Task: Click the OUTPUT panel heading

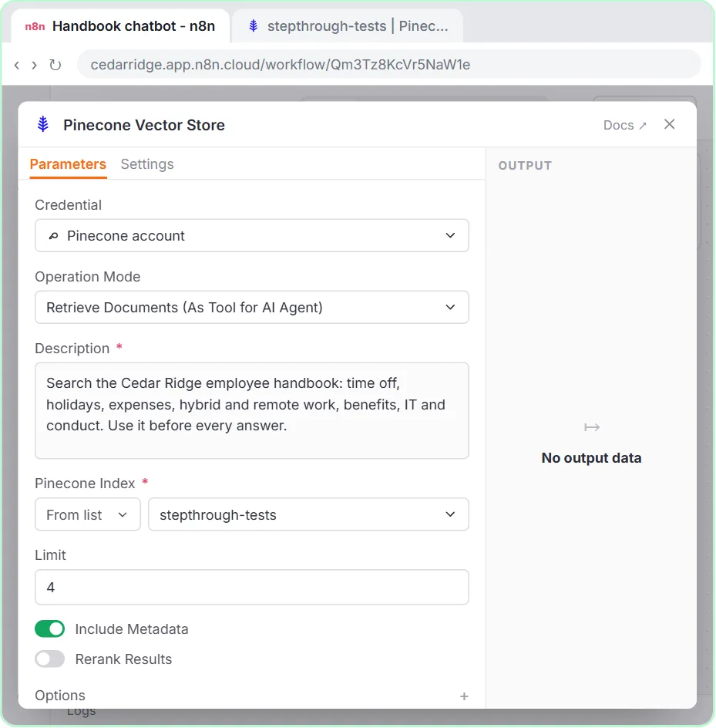Action: coord(525,166)
